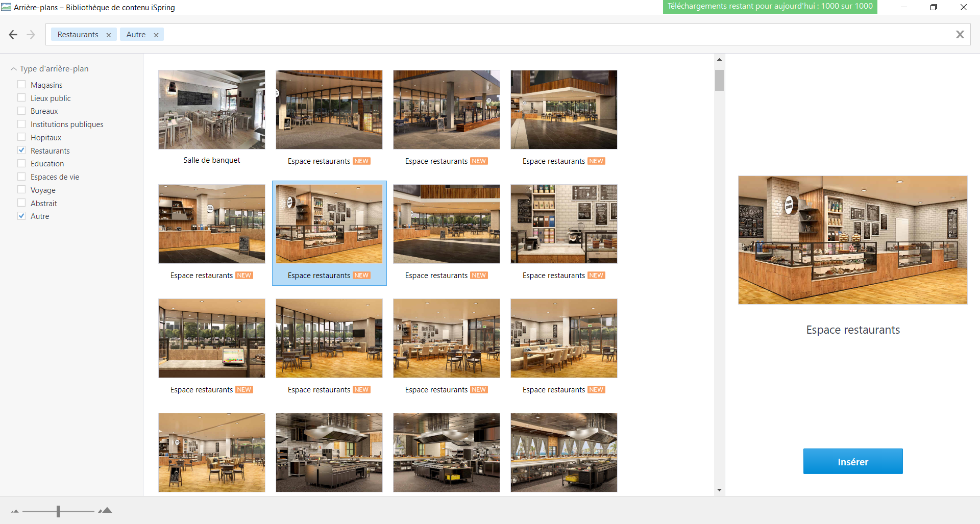The width and height of the screenshot is (980, 524).
Task: Tick the Voyage checkbox
Action: [21, 190]
